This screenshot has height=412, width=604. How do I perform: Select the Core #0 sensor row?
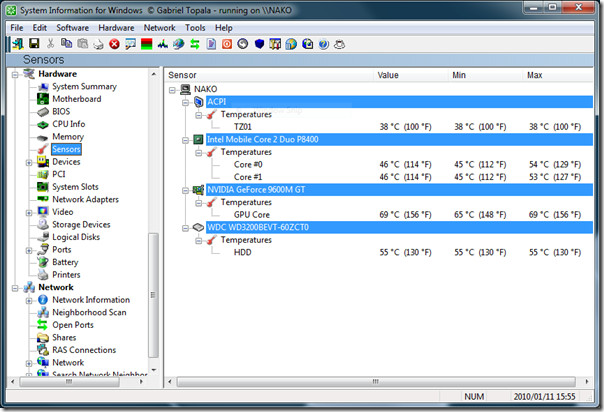click(399, 165)
